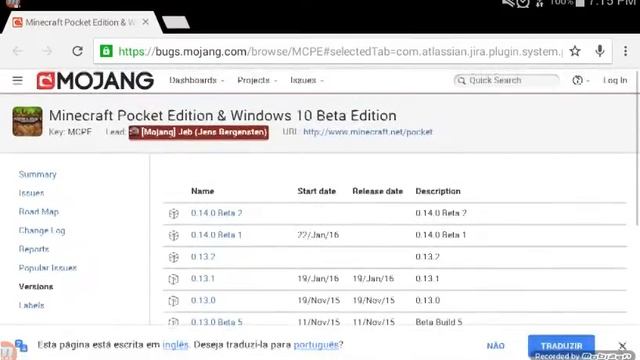Click the TRADUZIR translate button
This screenshot has height=360, width=640.
pos(561,346)
